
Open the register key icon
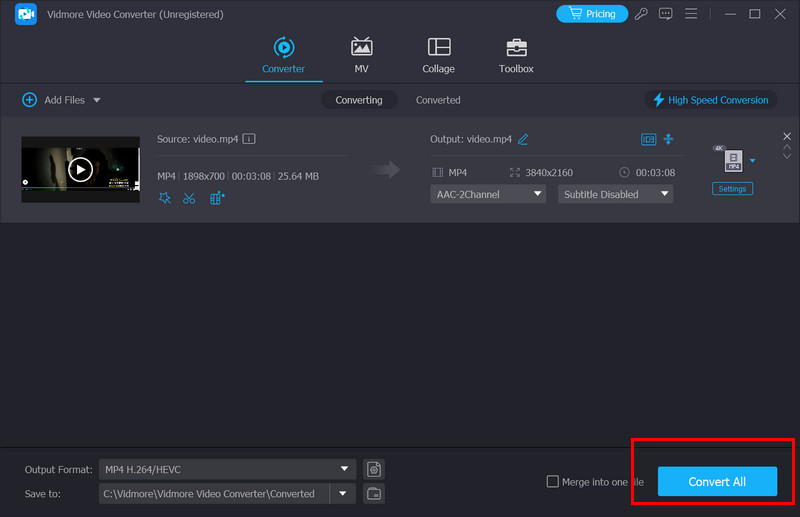pos(641,14)
